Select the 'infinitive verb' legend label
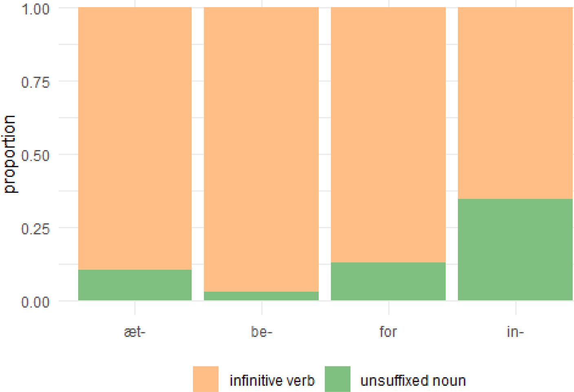The height and width of the screenshot is (392, 574). click(x=272, y=381)
